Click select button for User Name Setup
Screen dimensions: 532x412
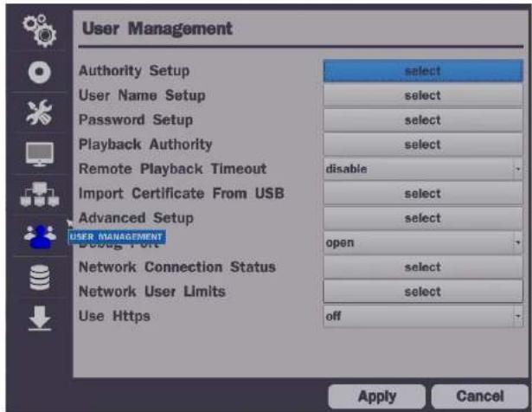coord(423,96)
